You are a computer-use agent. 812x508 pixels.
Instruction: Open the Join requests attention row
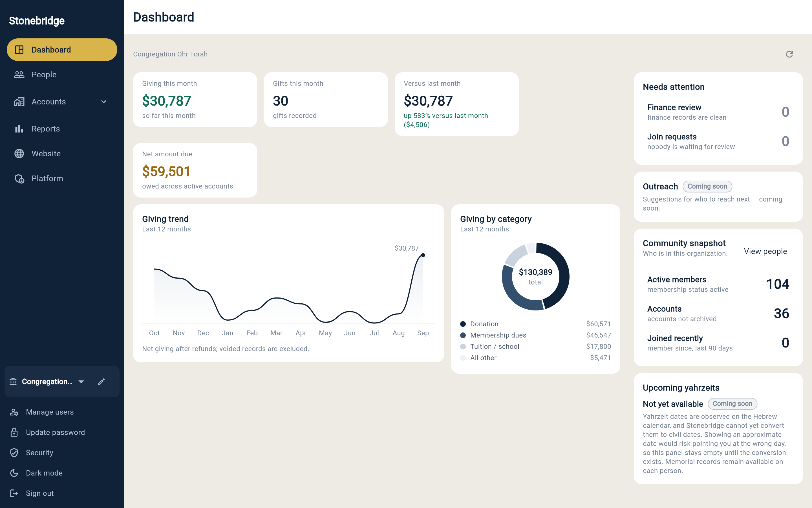[718, 141]
